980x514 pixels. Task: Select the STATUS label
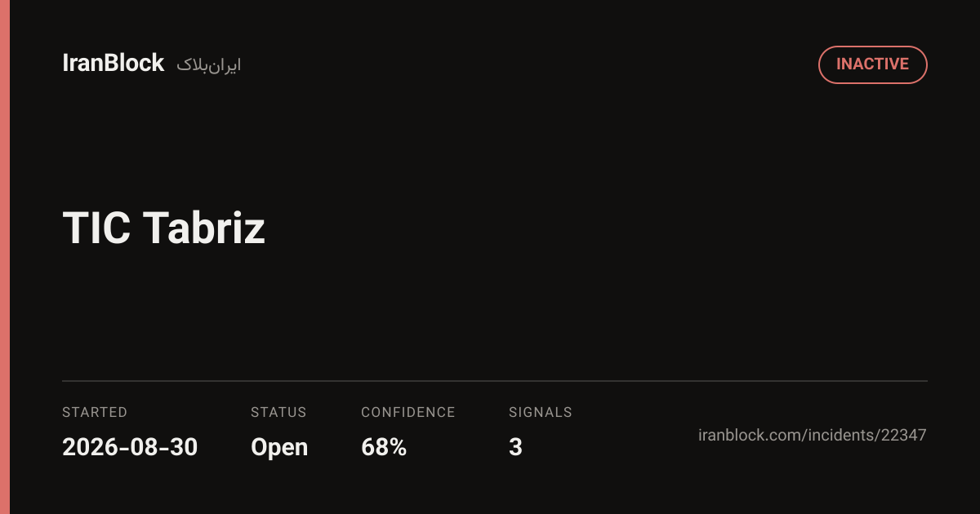pyautogui.click(x=278, y=412)
